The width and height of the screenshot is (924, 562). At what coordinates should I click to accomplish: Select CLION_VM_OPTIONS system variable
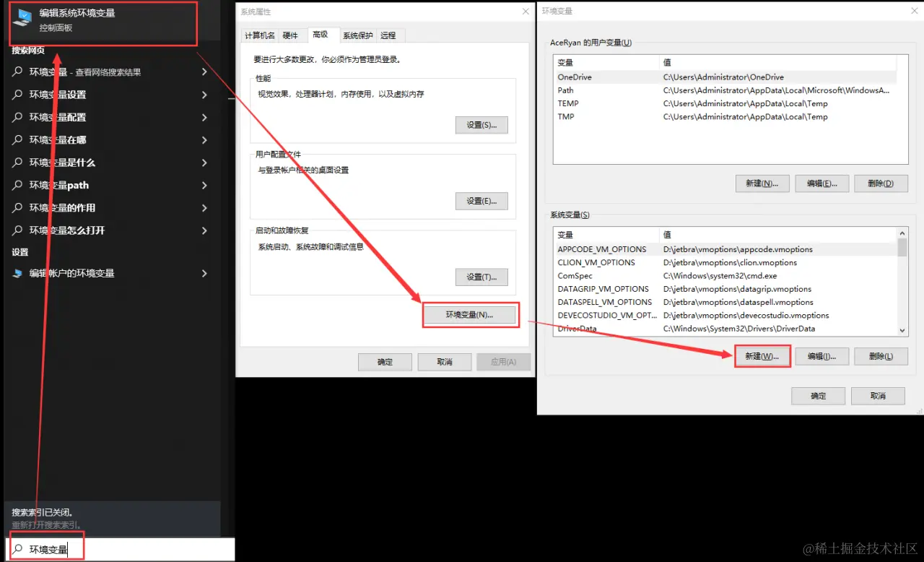click(x=725, y=262)
